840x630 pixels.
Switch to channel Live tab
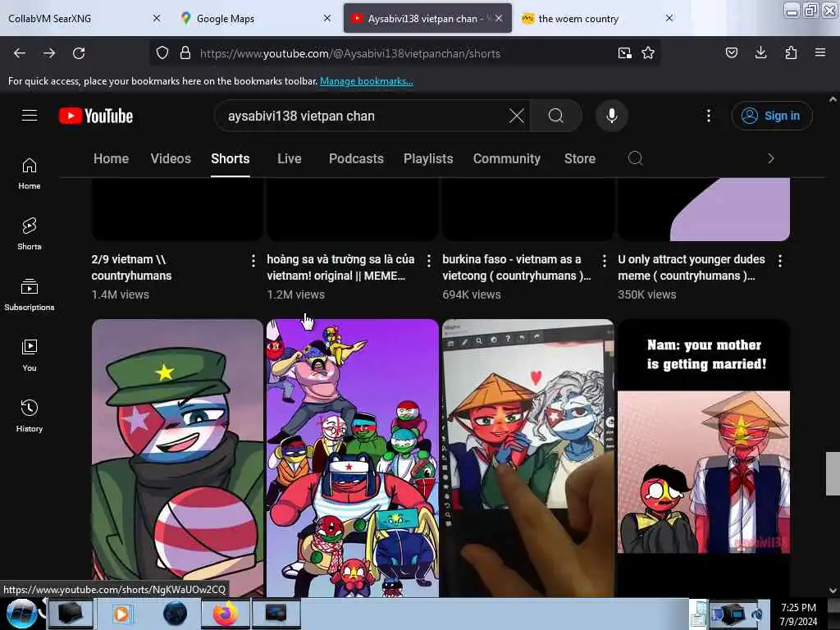(290, 158)
